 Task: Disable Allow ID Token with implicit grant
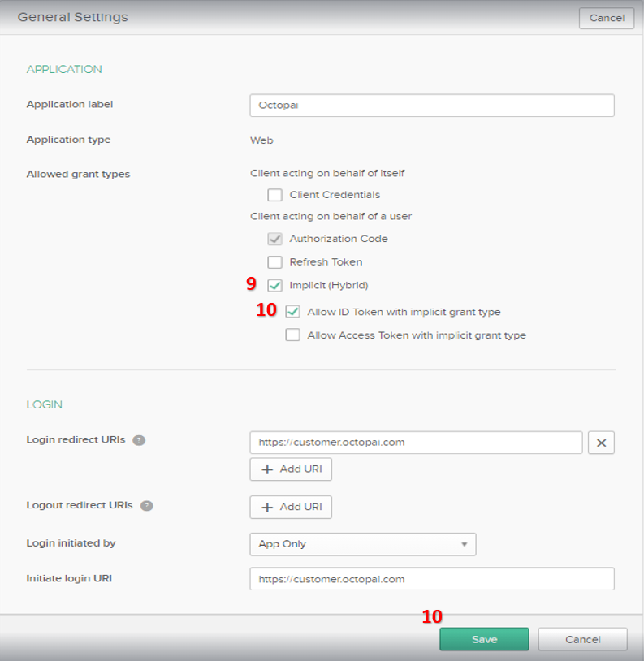click(293, 312)
